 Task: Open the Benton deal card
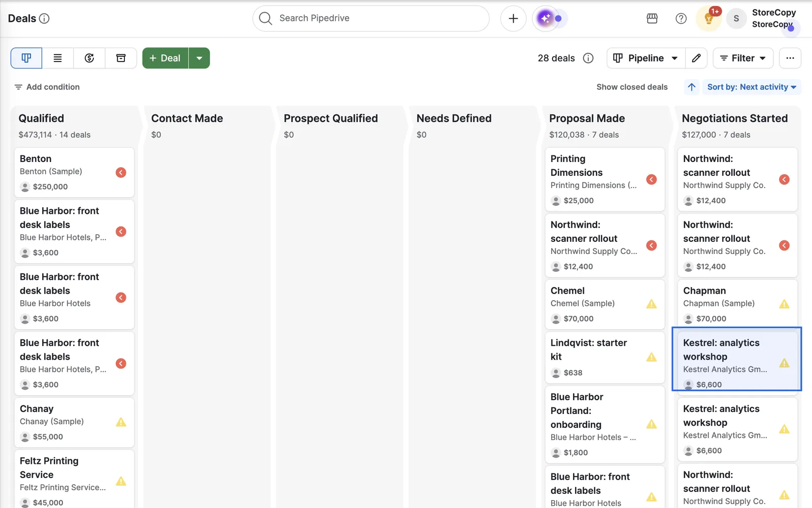[74, 172]
